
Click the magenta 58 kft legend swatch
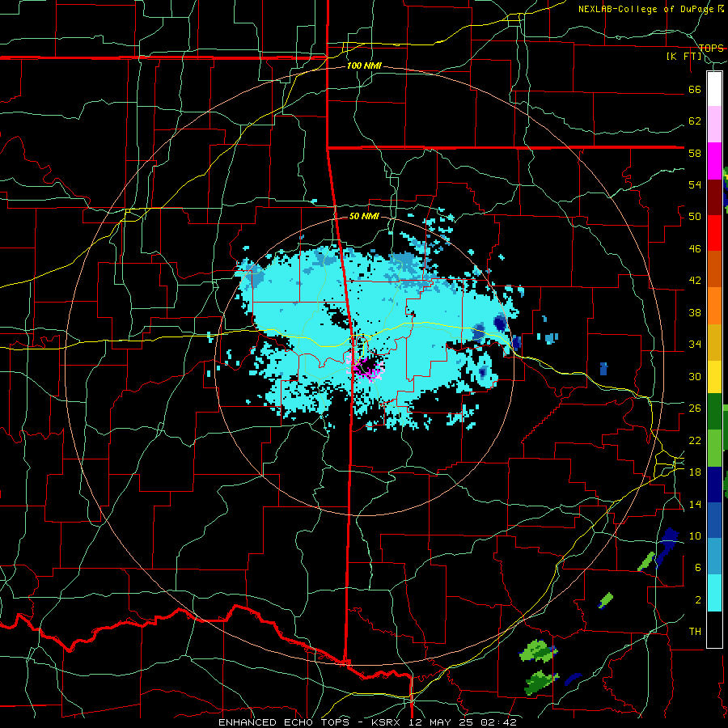point(714,161)
